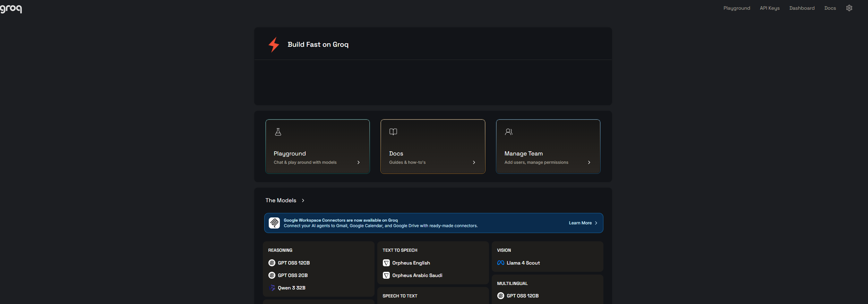Click the red lightning bolt icon

[274, 45]
